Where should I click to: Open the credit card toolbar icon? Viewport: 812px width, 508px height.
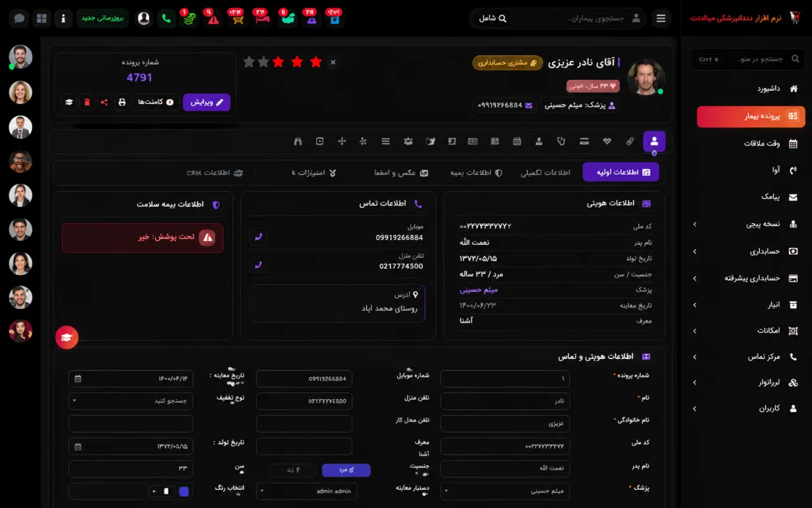pyautogui.click(x=584, y=141)
